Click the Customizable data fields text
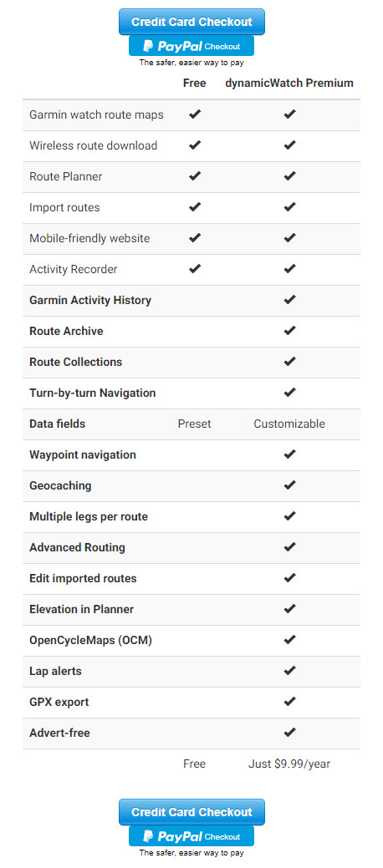This screenshot has width=383, height=868. [289, 424]
